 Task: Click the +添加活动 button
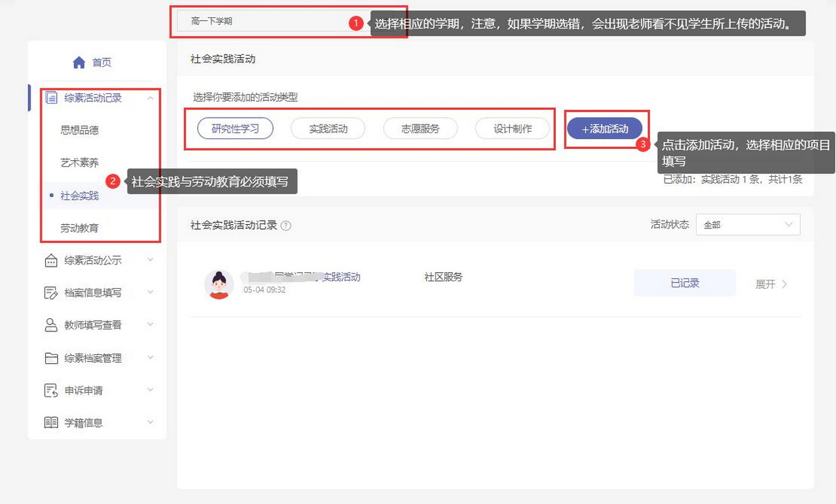click(x=605, y=128)
